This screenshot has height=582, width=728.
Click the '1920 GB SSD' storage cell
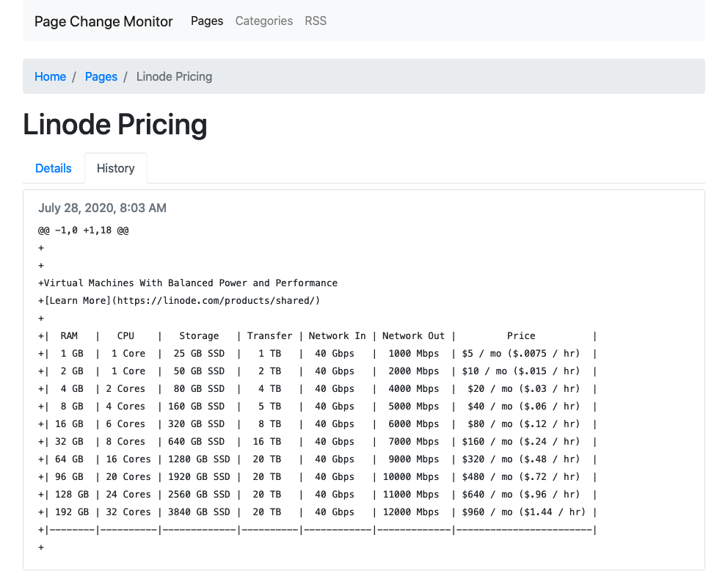pyautogui.click(x=199, y=477)
